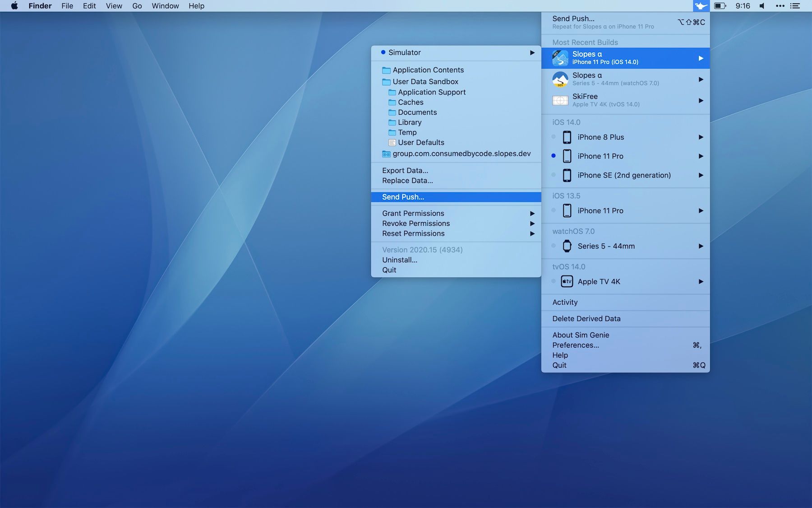
Task: Click the Series 5 watch icon
Action: pyautogui.click(x=567, y=246)
